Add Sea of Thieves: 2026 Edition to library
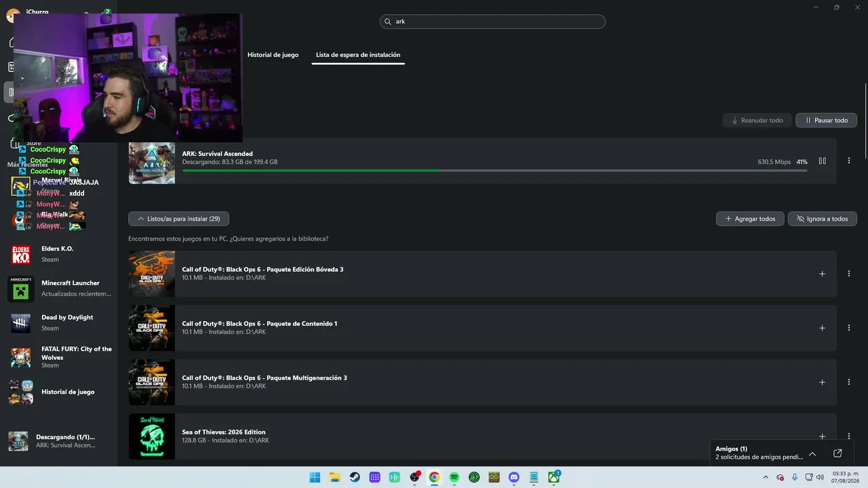 tap(822, 436)
